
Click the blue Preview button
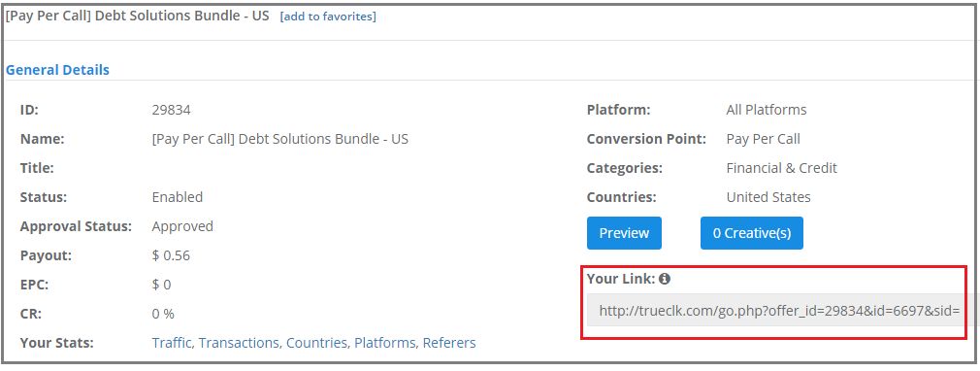coord(624,233)
